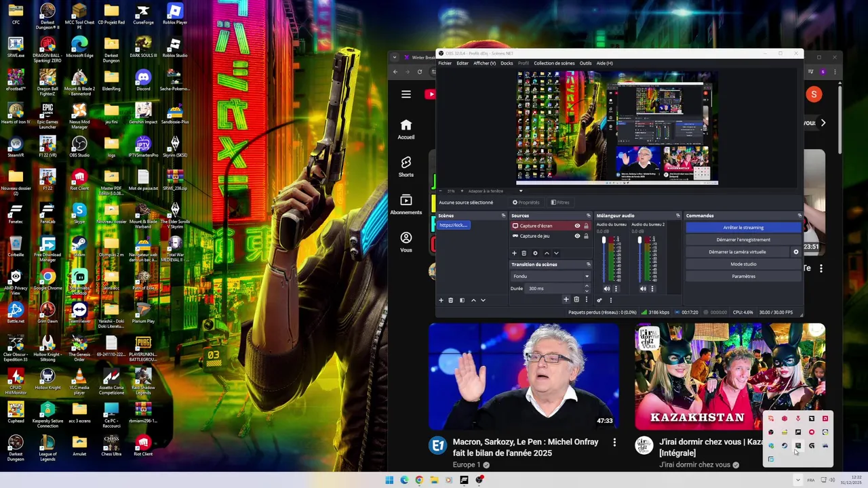Open Discord desktop shortcut
Screen dimensions: 868x488
coord(143,81)
